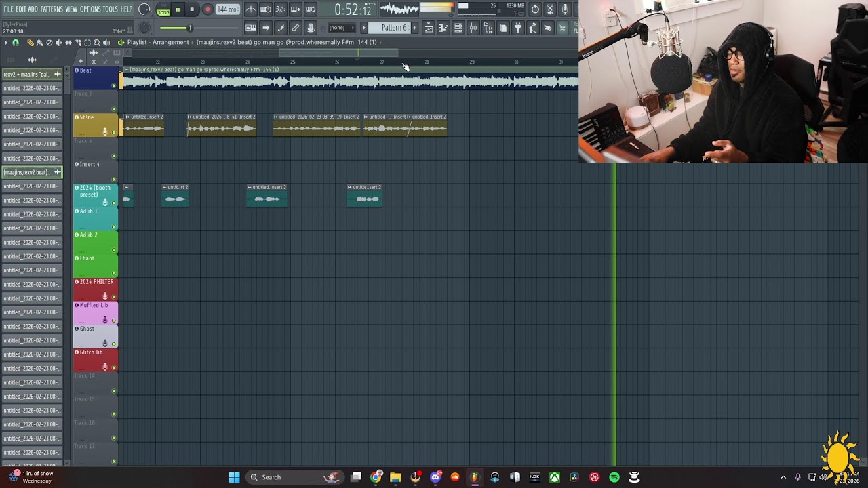The height and width of the screenshot is (488, 868).
Task: Click the microphone icon on Glitch lib track
Action: point(105,367)
